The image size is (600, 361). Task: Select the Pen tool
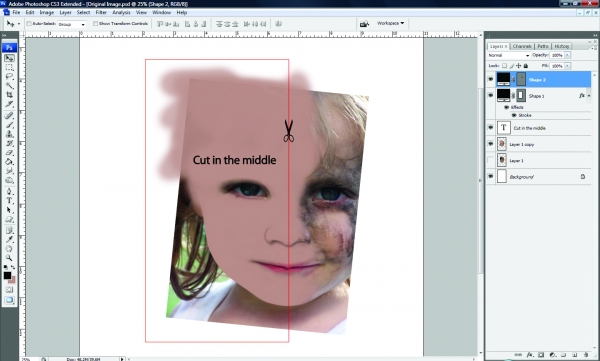(10, 191)
